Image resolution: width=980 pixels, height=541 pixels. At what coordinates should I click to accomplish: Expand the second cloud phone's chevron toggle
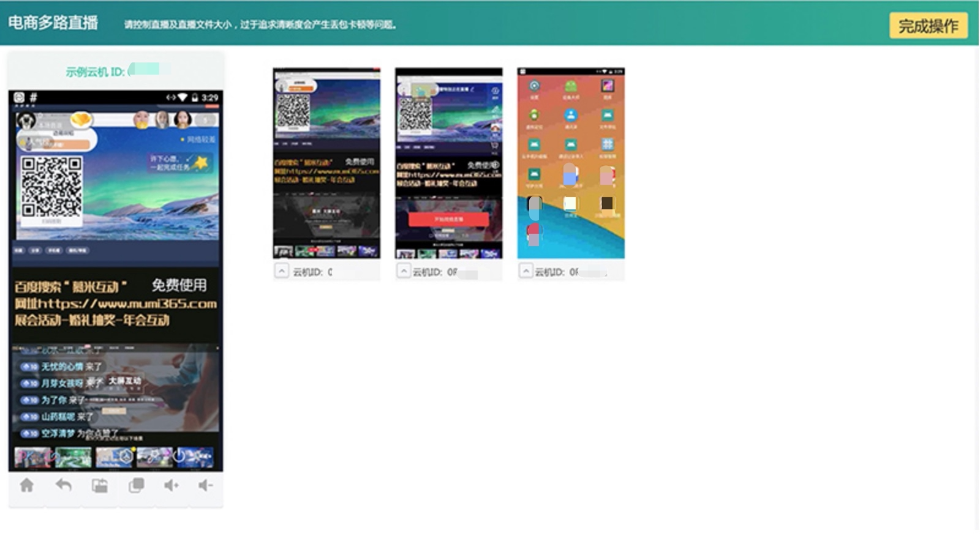tap(404, 270)
